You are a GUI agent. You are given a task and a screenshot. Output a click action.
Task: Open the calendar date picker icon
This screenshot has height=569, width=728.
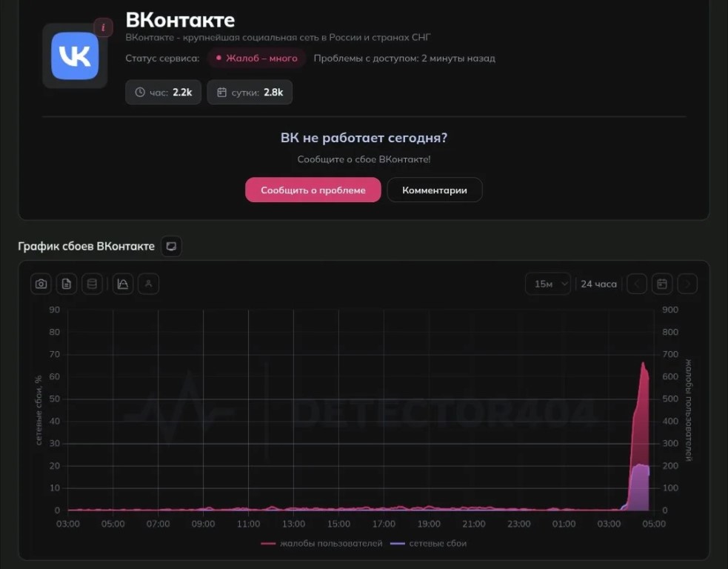[662, 284]
